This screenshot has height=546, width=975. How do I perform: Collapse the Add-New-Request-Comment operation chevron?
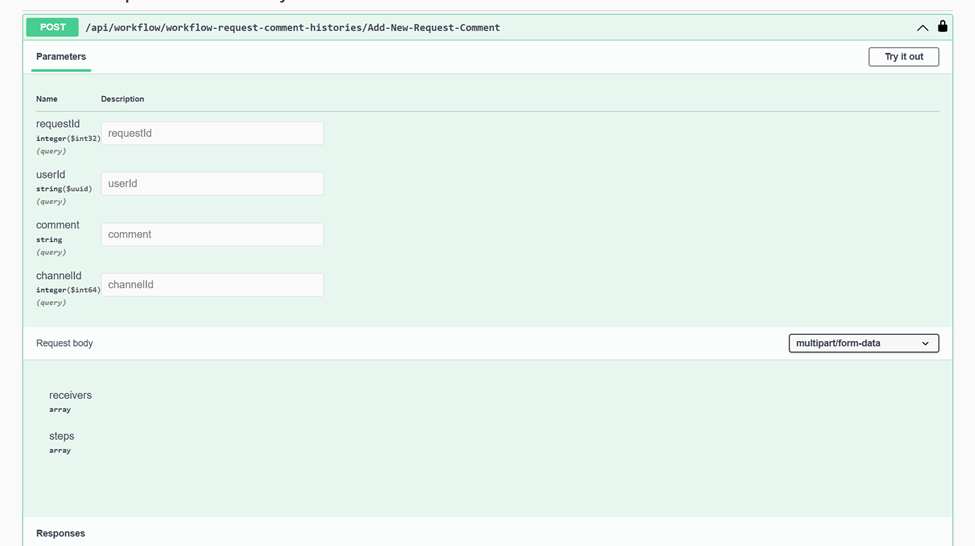(922, 28)
